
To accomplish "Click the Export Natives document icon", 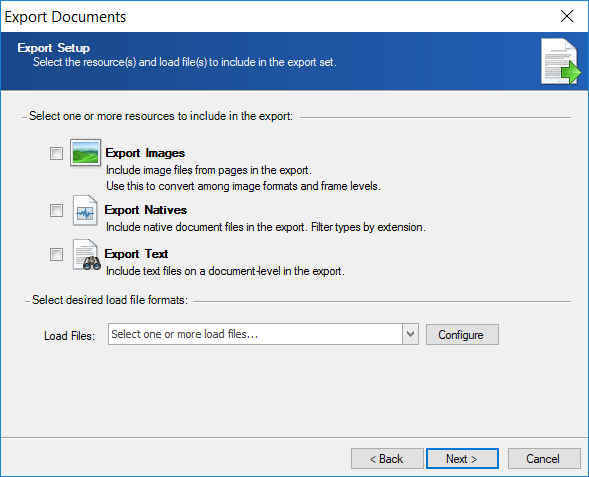I will [x=85, y=210].
